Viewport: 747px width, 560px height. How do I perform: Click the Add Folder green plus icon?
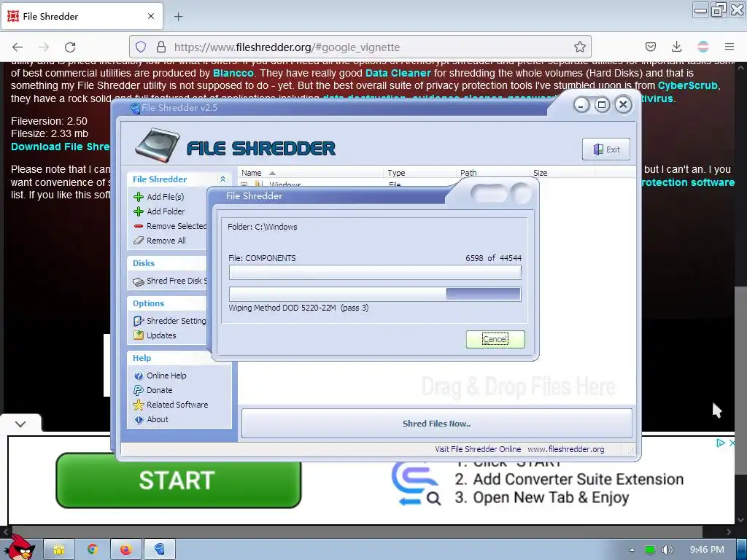[x=139, y=211]
